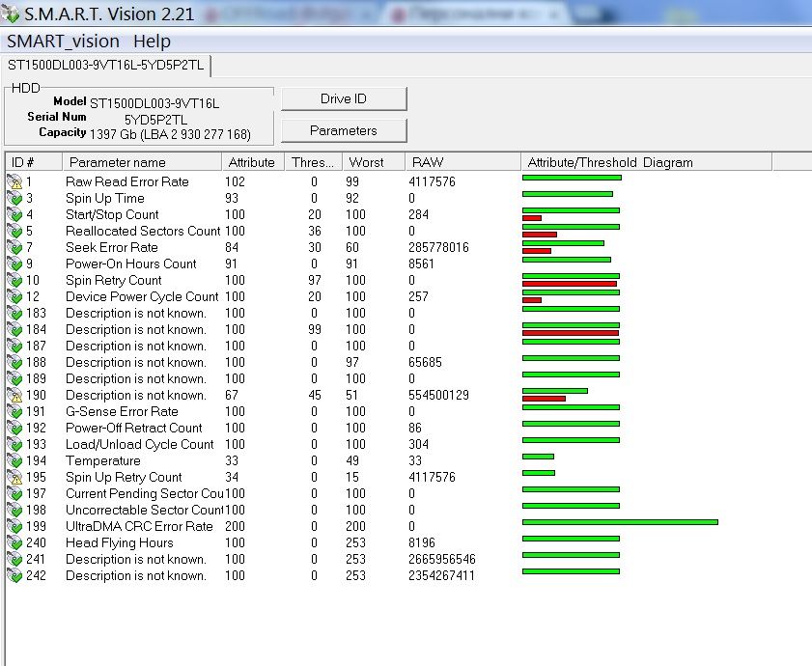Click the long green bar for UltraDMA CRC
The height and width of the screenshot is (666, 812).
(x=620, y=522)
